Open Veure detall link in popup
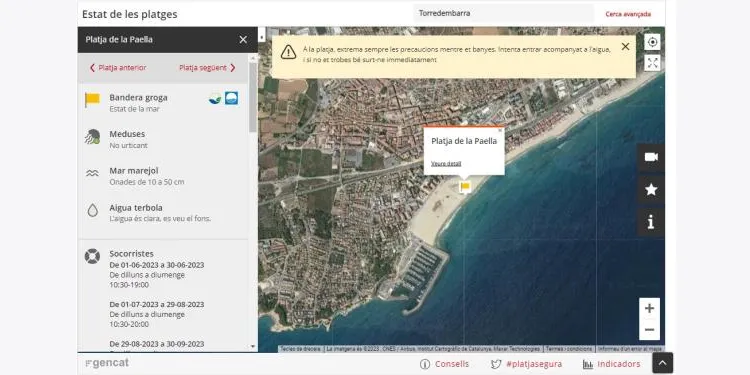Screen dimensions: 750x375 pyautogui.click(x=446, y=164)
